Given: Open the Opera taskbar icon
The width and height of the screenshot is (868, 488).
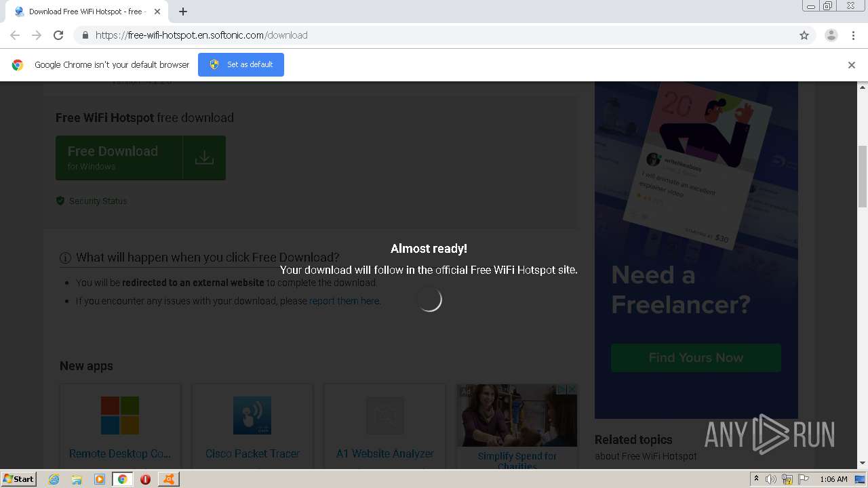Looking at the screenshot, I should pyautogui.click(x=145, y=479).
